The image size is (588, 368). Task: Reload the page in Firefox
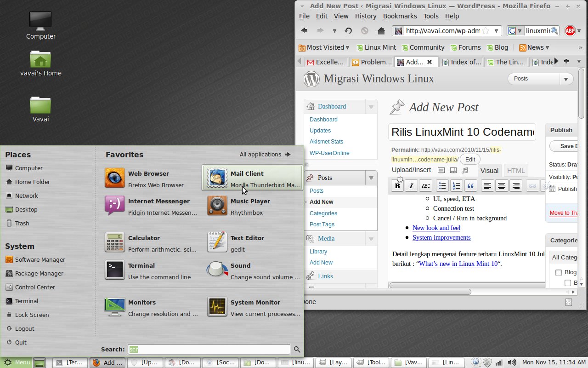[349, 31]
